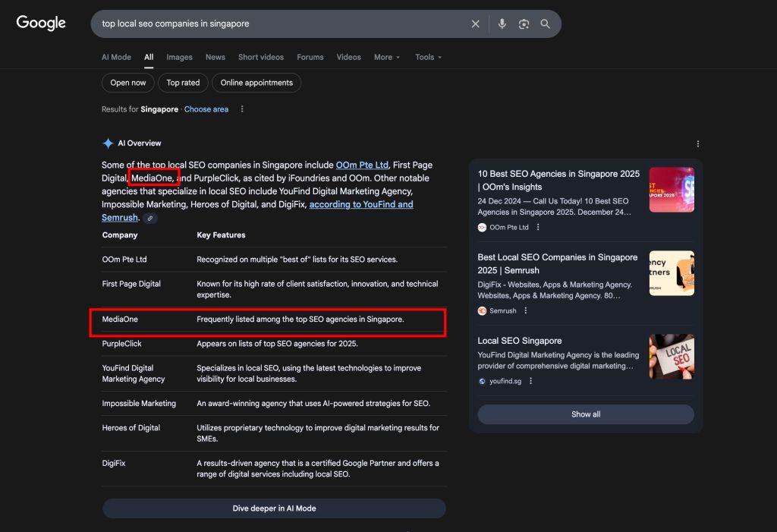Open Forums tab
The height and width of the screenshot is (532, 777).
(310, 57)
